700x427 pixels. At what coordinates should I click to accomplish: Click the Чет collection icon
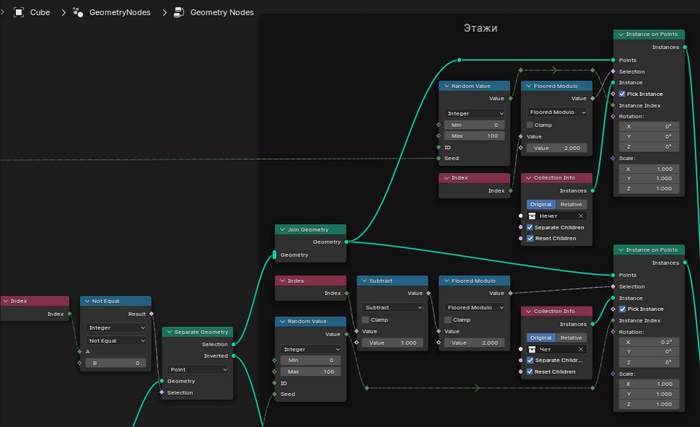coord(533,349)
